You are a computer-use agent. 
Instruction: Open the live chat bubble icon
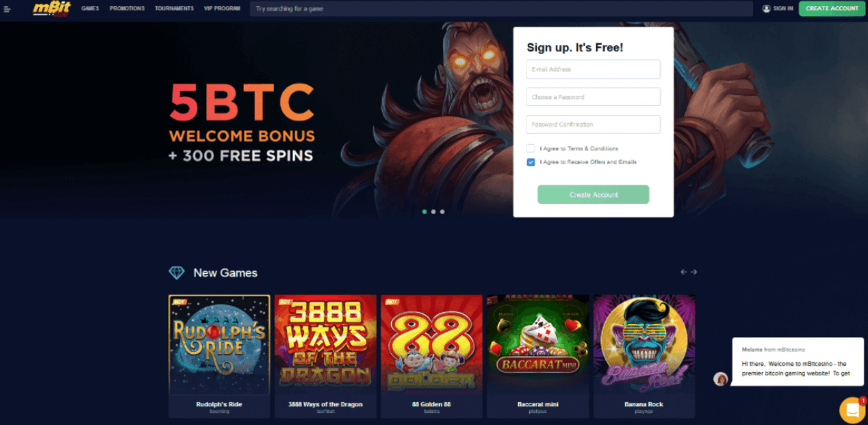(852, 410)
